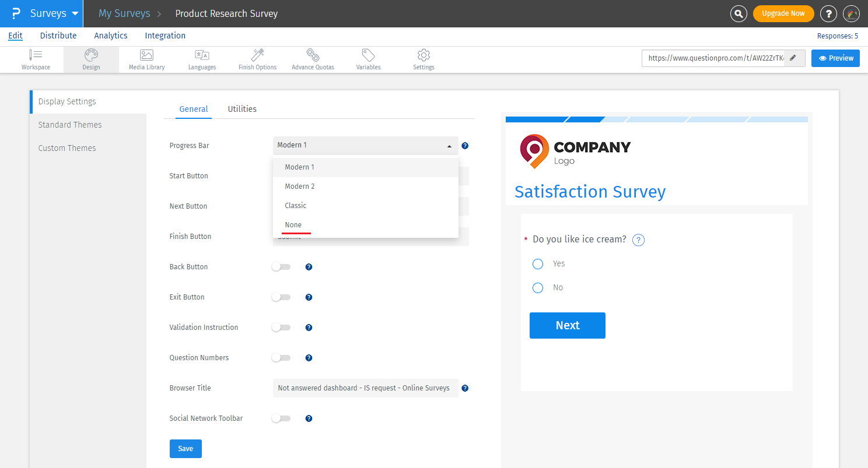
Task: Click the pencil icon to edit survey URL
Action: pos(792,58)
